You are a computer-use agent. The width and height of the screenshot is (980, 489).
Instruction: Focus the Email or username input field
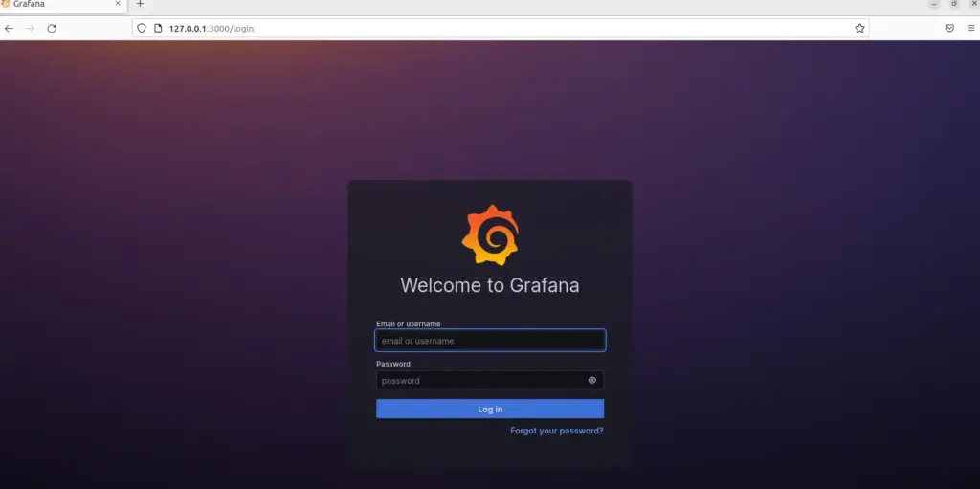click(490, 341)
